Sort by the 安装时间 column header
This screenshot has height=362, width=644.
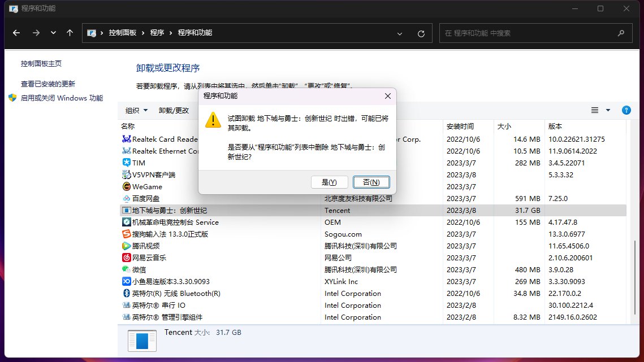pyautogui.click(x=460, y=127)
